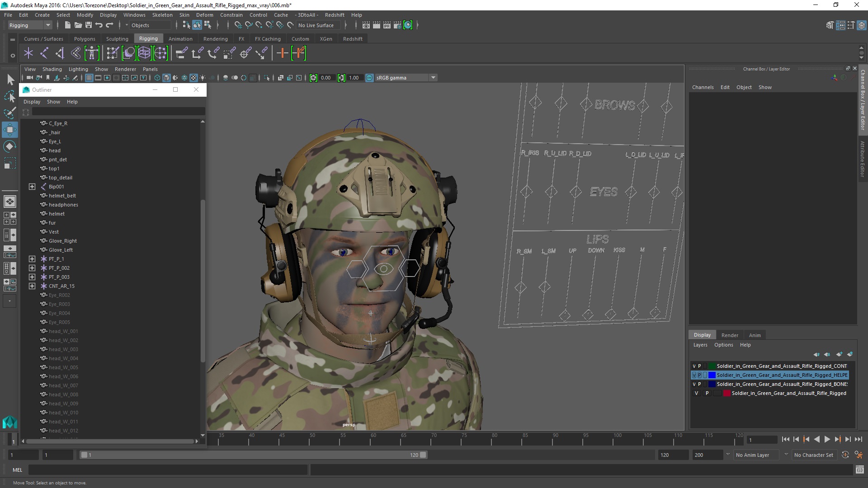Expand the CNT_AR_15 node in Outliner

pos(32,286)
